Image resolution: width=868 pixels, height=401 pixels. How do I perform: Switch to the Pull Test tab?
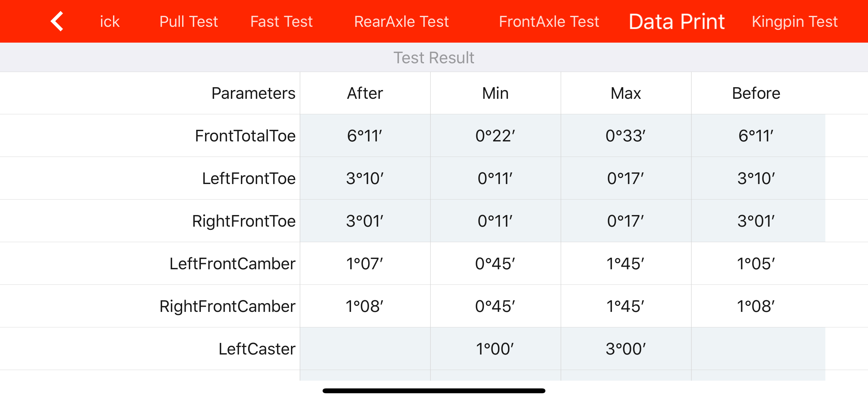pos(188,22)
